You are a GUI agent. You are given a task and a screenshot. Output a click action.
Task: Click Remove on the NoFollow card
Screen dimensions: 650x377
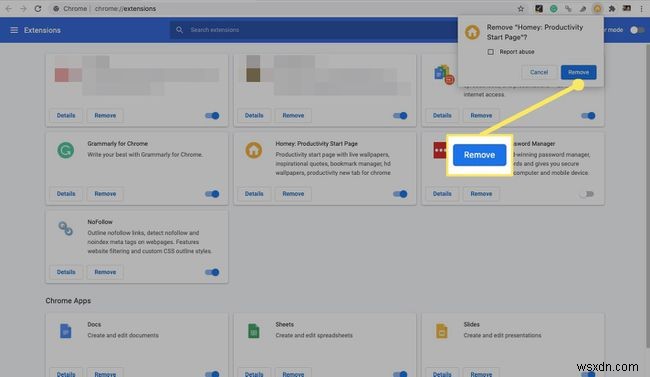pyautogui.click(x=105, y=272)
